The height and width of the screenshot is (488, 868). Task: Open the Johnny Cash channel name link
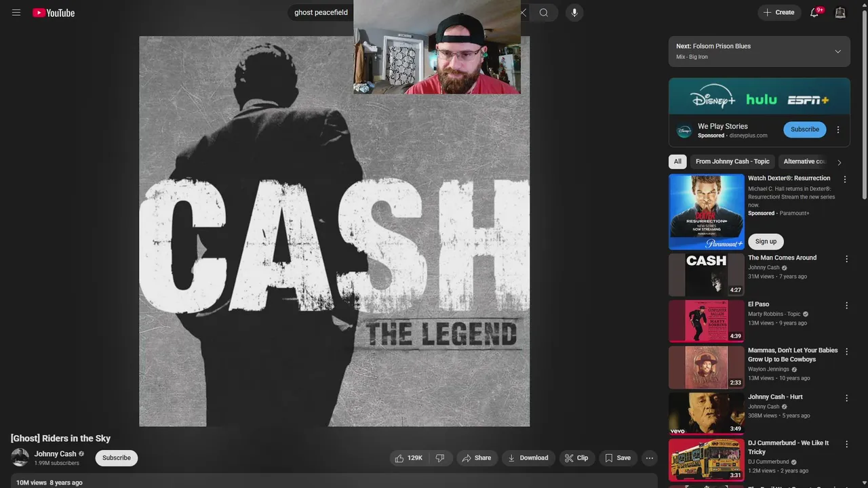click(56, 454)
